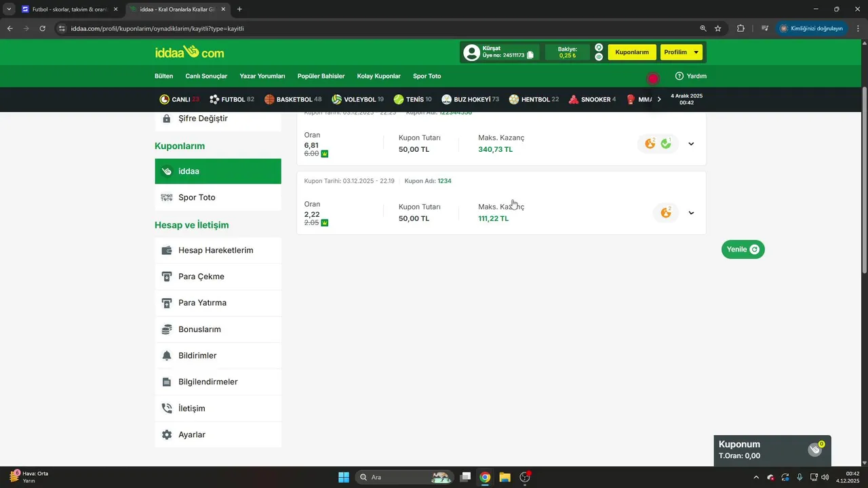Click the Yenile refresh button
Screen dimensions: 868x488
[743, 249]
